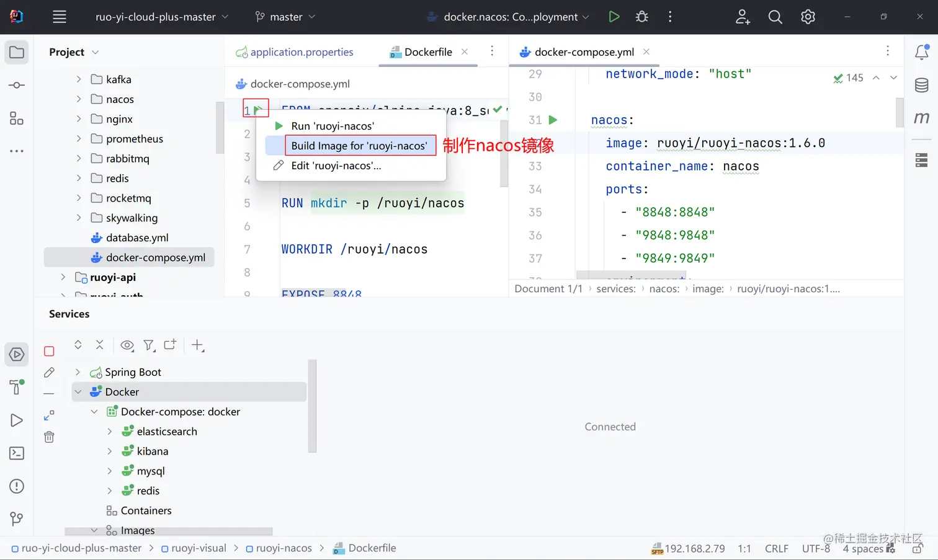Click gutter run icon on nacos service line
938x560 pixels.
point(553,120)
